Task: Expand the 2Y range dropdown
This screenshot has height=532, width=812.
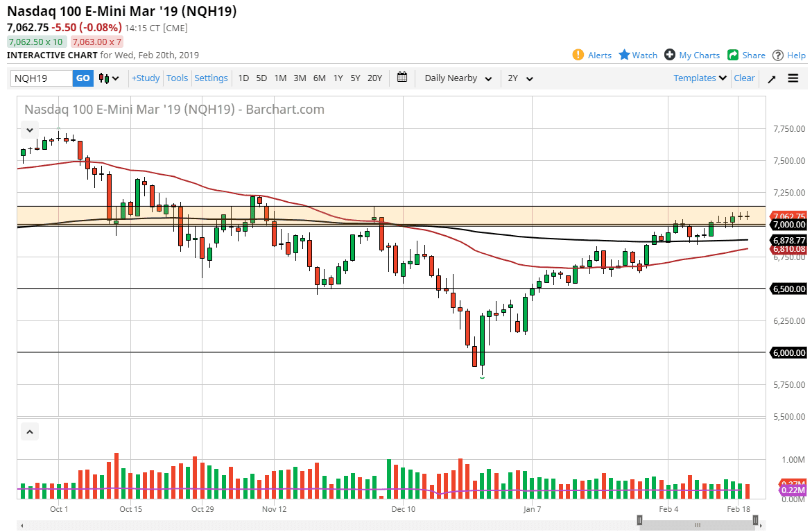Action: [x=519, y=78]
